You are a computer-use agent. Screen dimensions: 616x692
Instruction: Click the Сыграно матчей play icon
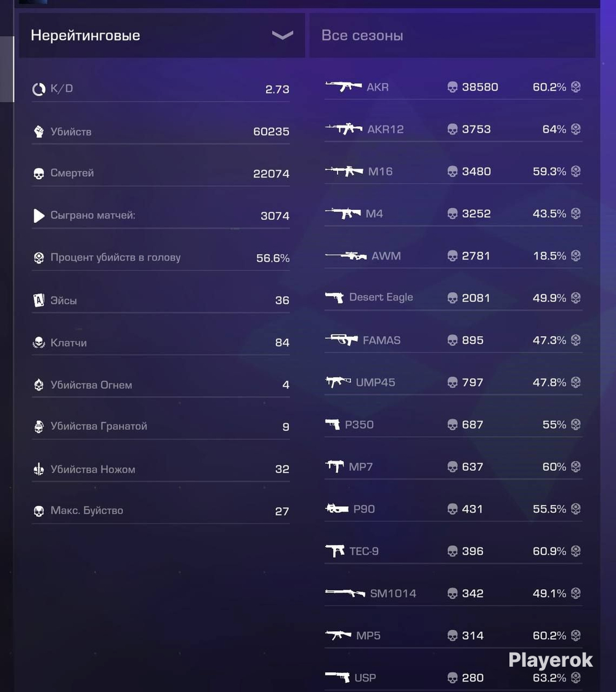(x=39, y=216)
